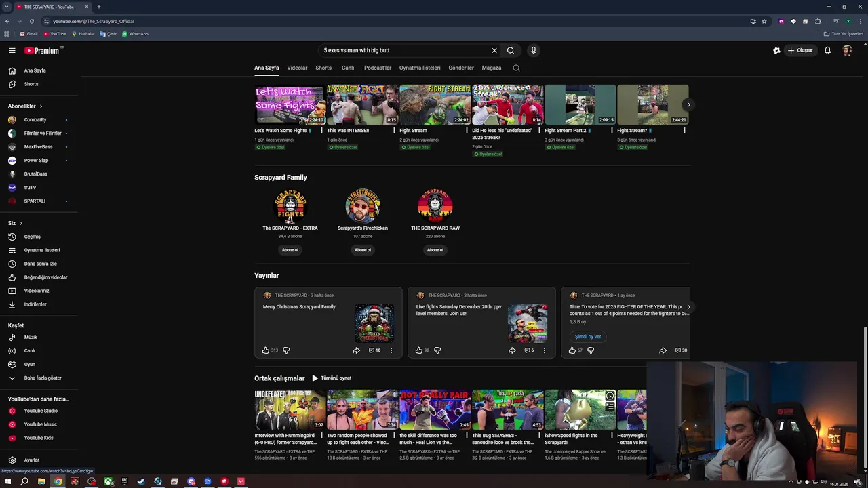Start voice search with microphone icon
The image size is (868, 488).
point(534,50)
